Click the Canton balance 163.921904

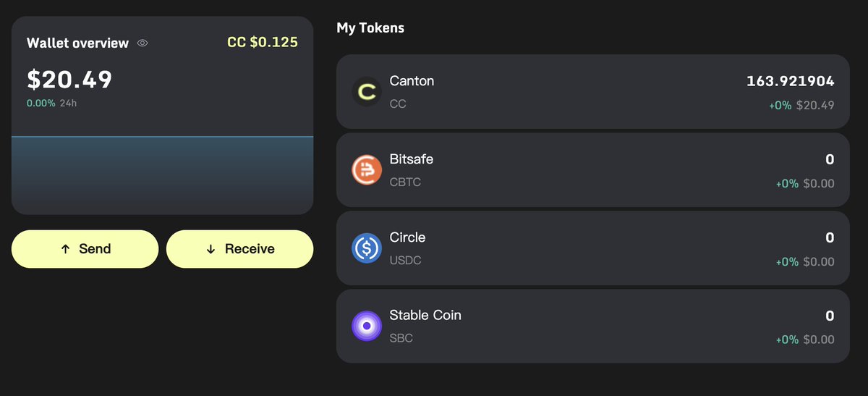tap(790, 81)
